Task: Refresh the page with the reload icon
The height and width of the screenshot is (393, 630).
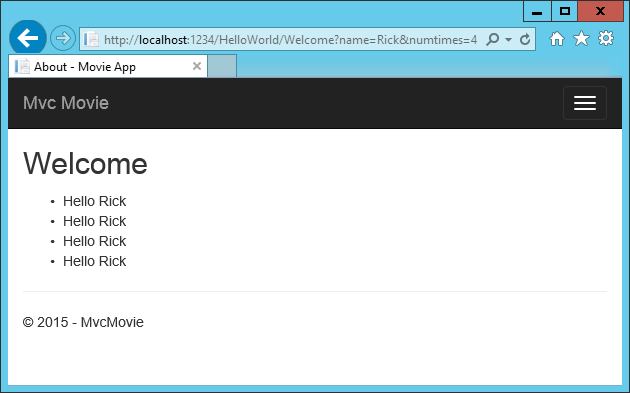Action: 525,39
